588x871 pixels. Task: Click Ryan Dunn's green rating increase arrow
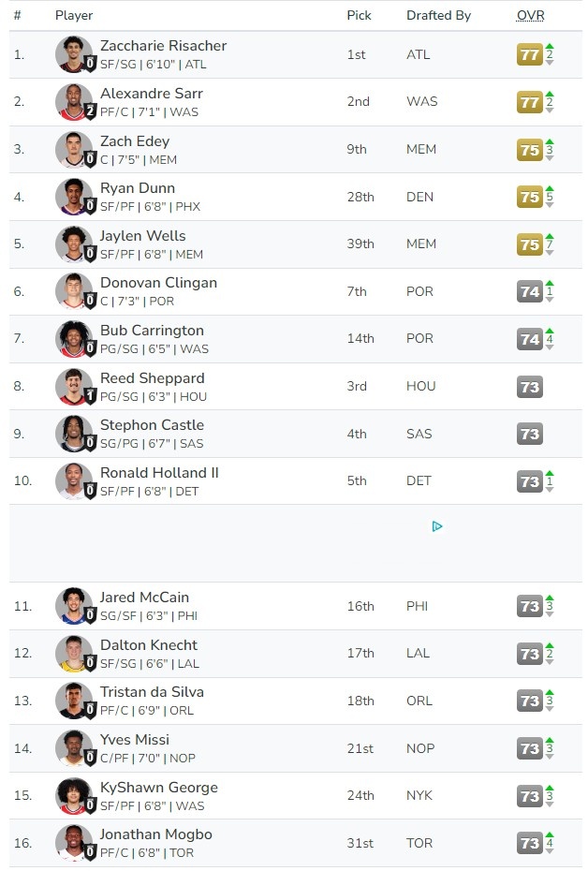[x=550, y=187]
